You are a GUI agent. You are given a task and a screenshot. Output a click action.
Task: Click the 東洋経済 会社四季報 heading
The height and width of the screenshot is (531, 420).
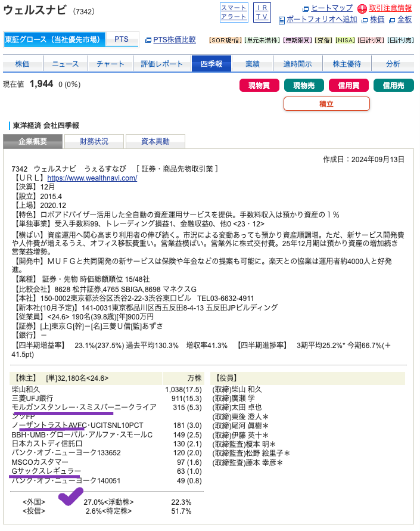46,126
